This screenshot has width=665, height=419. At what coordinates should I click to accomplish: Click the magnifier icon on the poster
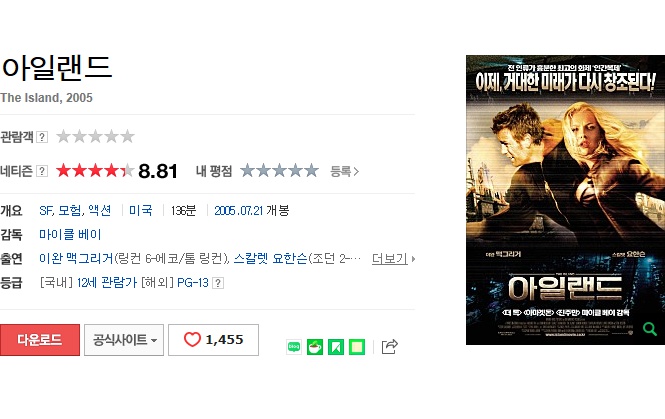point(649,328)
